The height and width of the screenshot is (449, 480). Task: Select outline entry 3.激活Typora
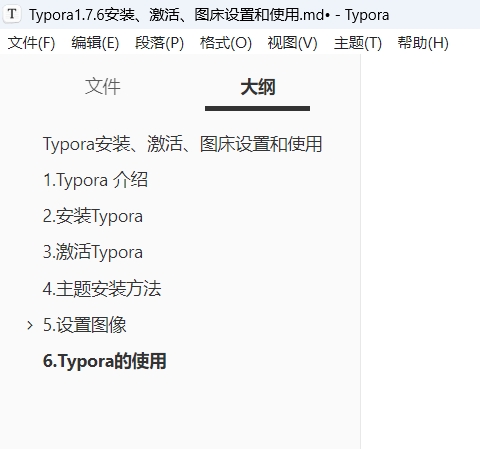click(93, 252)
